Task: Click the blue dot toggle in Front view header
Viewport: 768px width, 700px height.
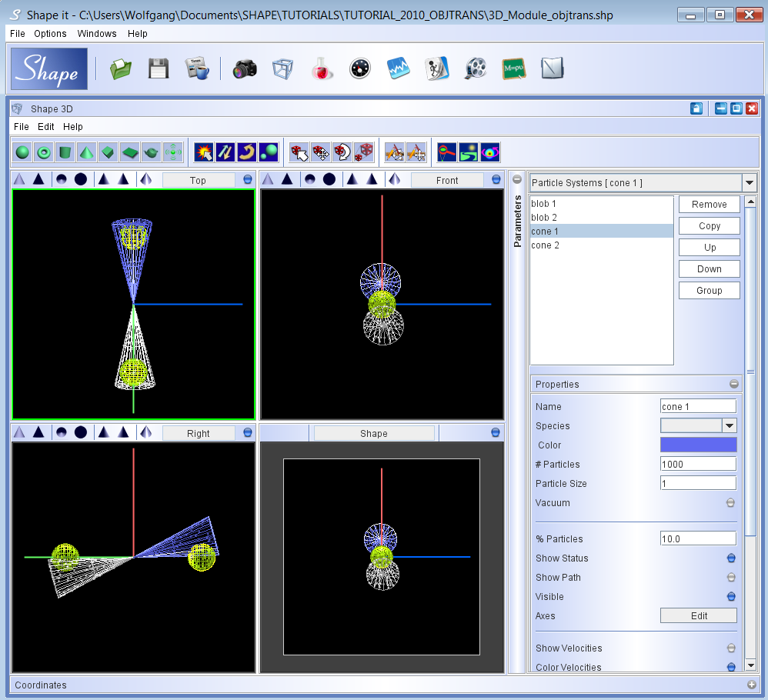Action: [x=496, y=180]
